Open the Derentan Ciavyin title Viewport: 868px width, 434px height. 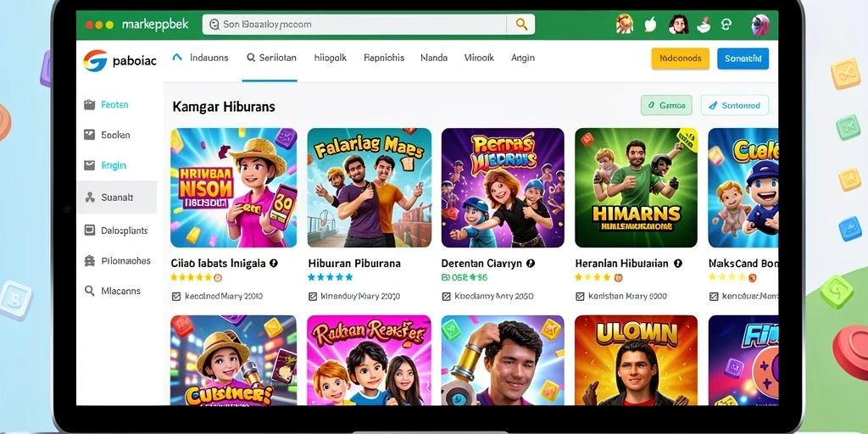(481, 264)
